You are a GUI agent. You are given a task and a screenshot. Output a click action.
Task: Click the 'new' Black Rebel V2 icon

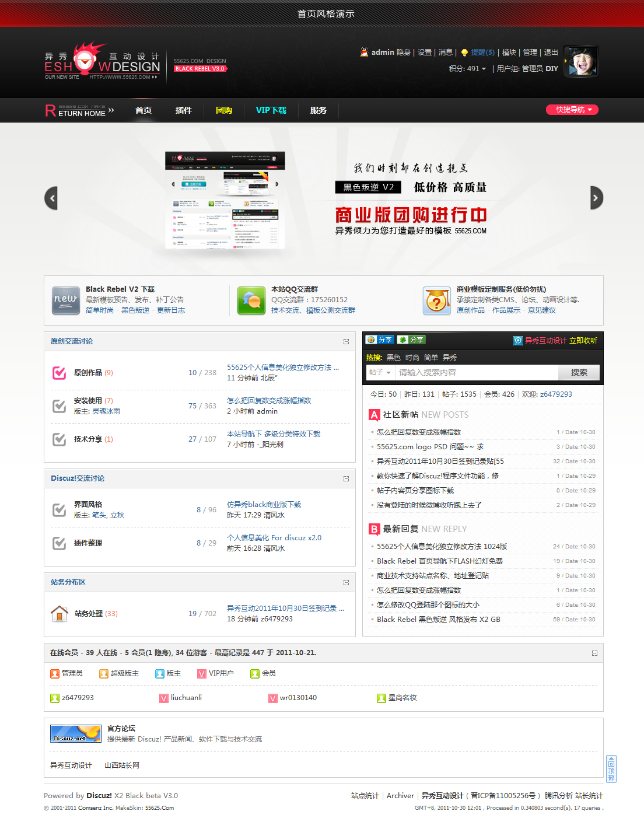tap(66, 300)
